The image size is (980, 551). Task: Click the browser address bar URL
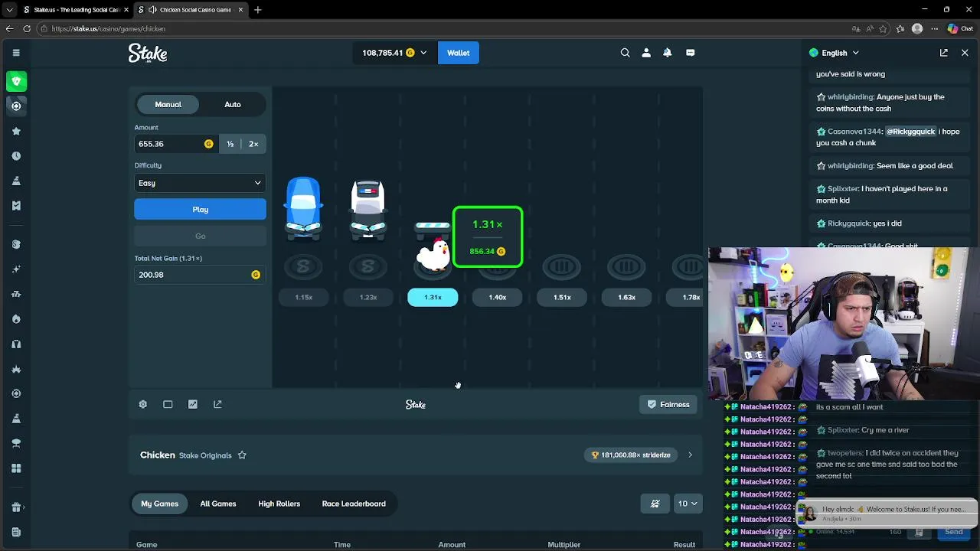click(x=109, y=29)
